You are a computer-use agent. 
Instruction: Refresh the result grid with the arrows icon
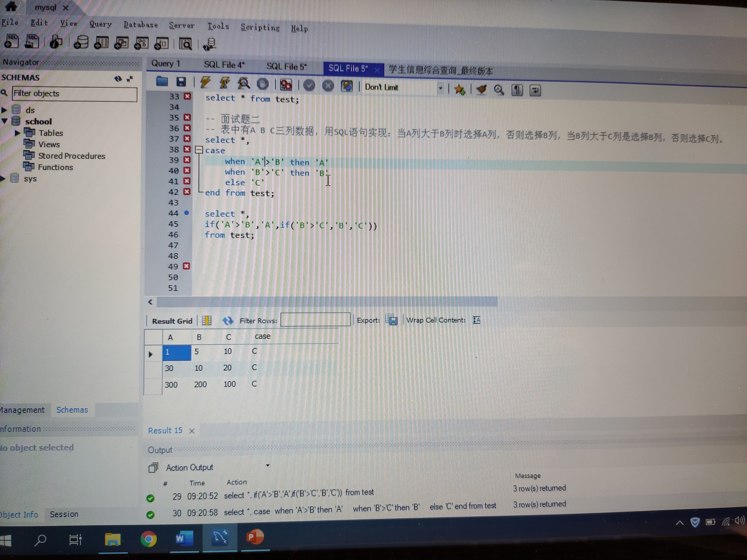(228, 320)
